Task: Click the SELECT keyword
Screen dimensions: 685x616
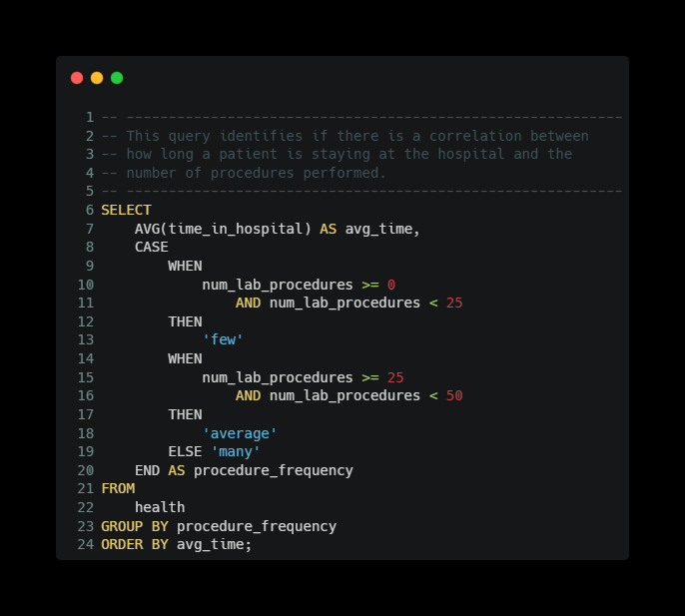Action: (x=126, y=211)
